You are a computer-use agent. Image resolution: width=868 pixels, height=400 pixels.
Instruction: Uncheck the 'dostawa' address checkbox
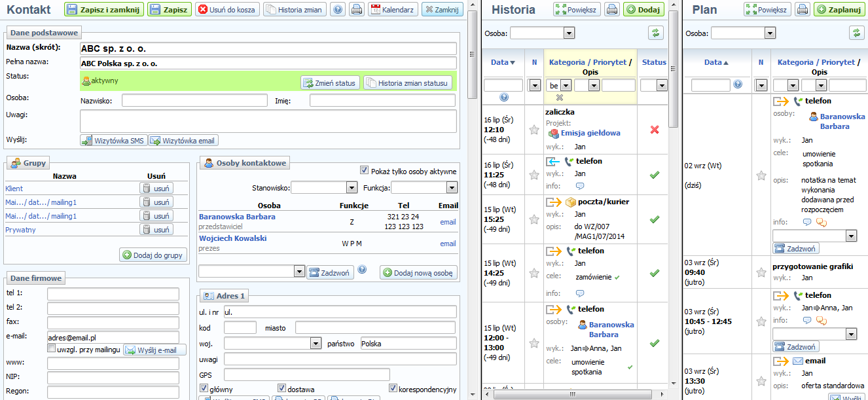pos(281,388)
